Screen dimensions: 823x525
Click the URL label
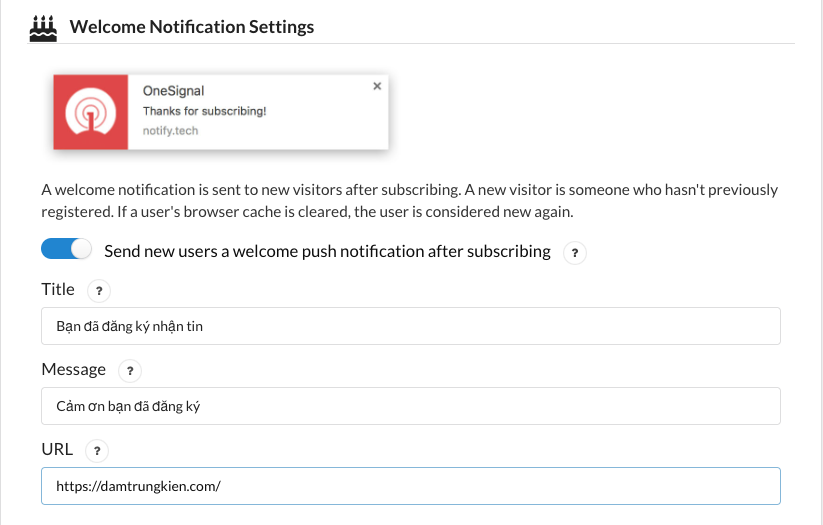(x=57, y=449)
